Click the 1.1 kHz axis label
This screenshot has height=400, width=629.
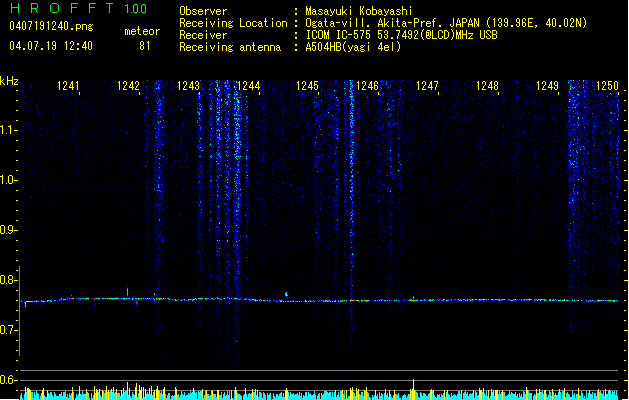8,130
